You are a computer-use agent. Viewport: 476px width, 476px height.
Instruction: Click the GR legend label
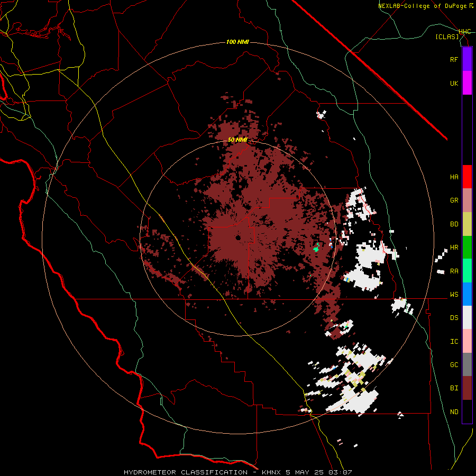[454, 200]
